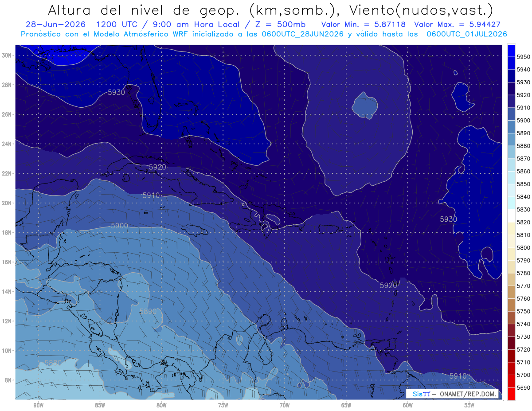Click the 5940 value on the color scale
This screenshot has height=411, width=532.
[x=524, y=70]
